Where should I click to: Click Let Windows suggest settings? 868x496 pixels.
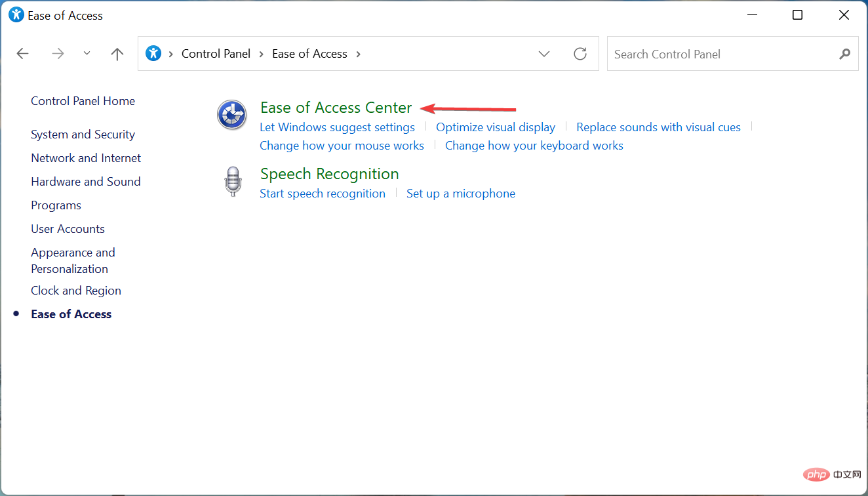tap(337, 127)
